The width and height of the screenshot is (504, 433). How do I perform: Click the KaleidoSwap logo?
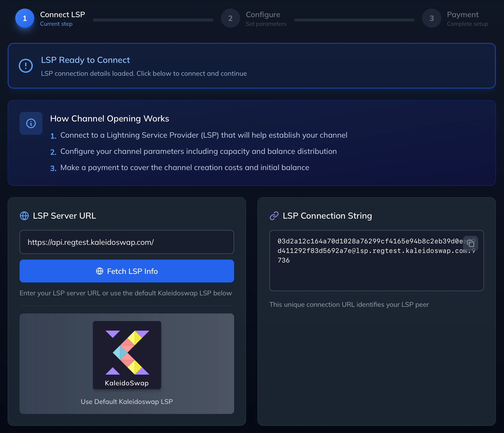[127, 355]
